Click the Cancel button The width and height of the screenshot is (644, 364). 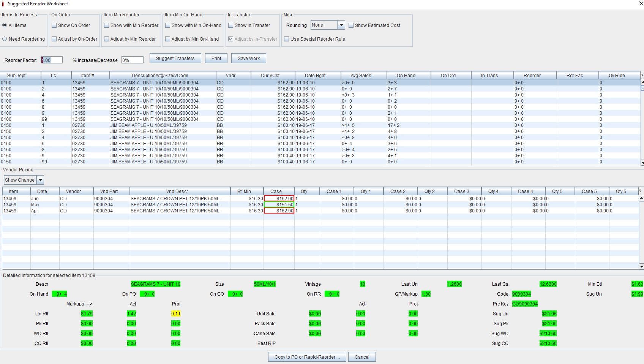pyautogui.click(x=361, y=356)
